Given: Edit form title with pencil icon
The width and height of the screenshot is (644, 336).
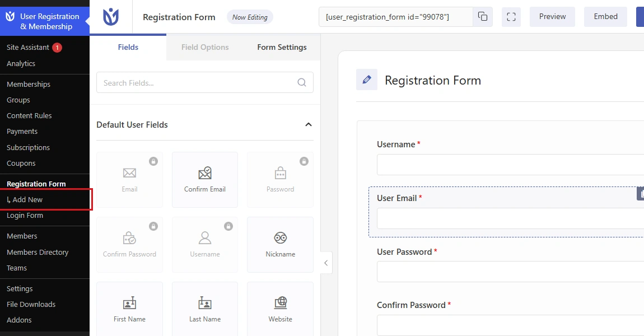Looking at the screenshot, I should pyautogui.click(x=367, y=80).
